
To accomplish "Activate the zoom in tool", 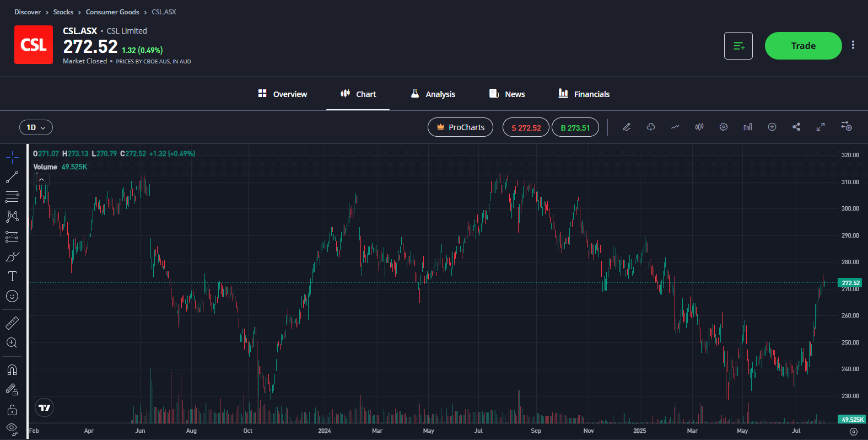I will (12, 343).
